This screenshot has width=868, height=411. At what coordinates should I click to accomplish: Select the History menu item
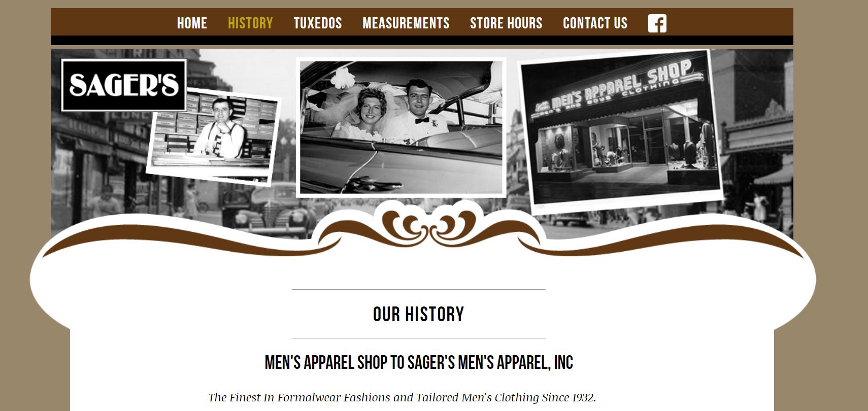click(x=250, y=23)
